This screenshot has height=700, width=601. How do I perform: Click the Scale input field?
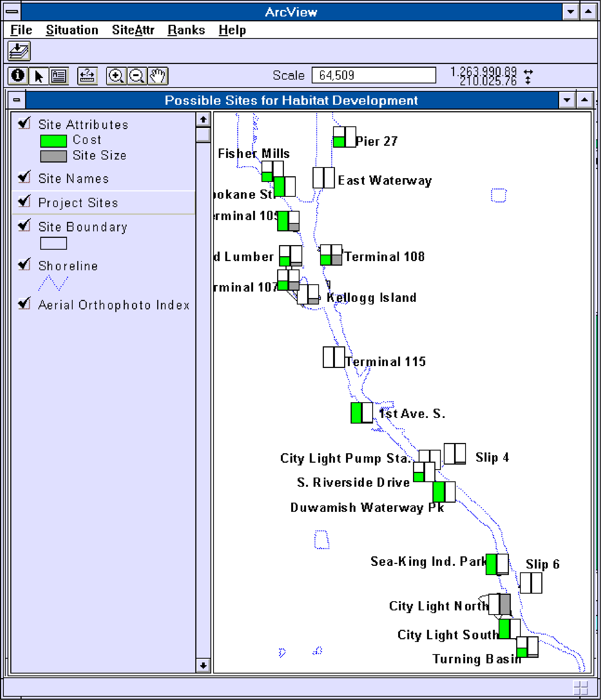point(373,75)
